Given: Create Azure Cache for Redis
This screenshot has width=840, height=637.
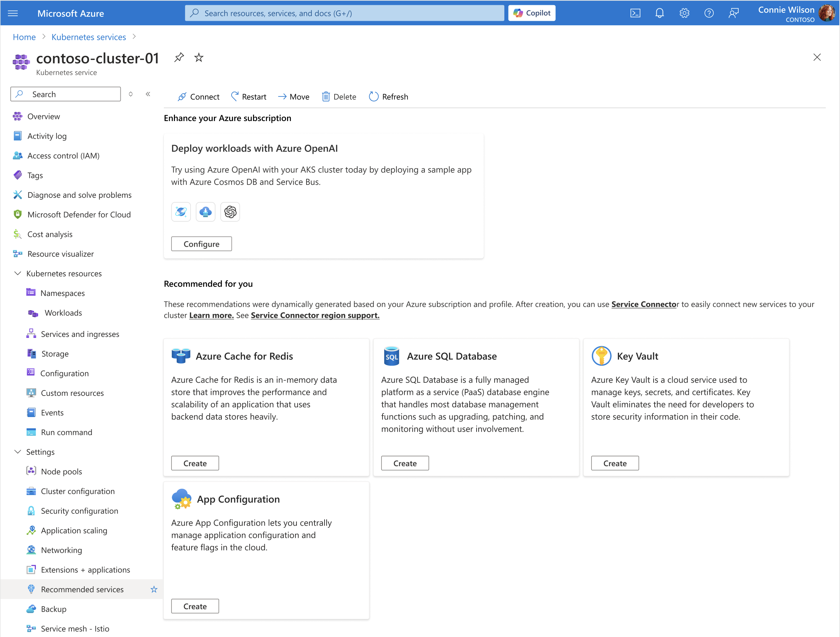Looking at the screenshot, I should pyautogui.click(x=195, y=464).
